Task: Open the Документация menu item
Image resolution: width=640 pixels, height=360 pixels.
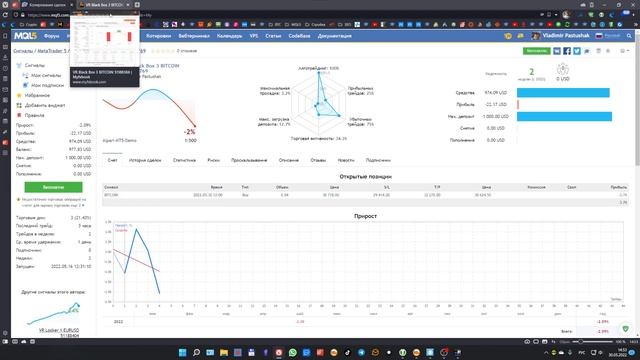Action: (335, 36)
